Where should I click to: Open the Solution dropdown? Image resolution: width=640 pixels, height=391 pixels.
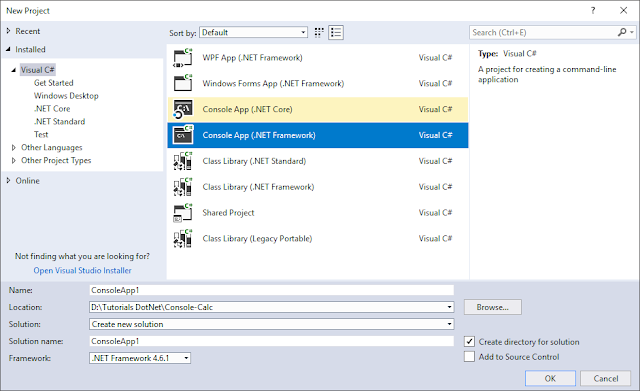click(449, 324)
